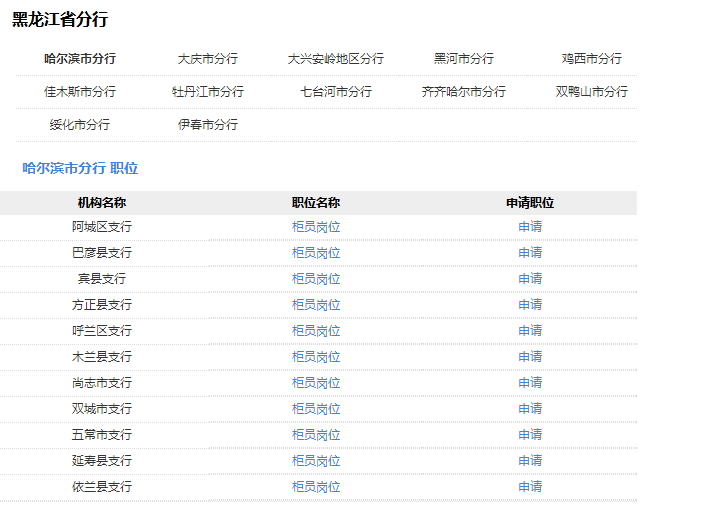Open 齐齐哈尔市分行 branch tab
This screenshot has height=518, width=718.
coord(463,92)
